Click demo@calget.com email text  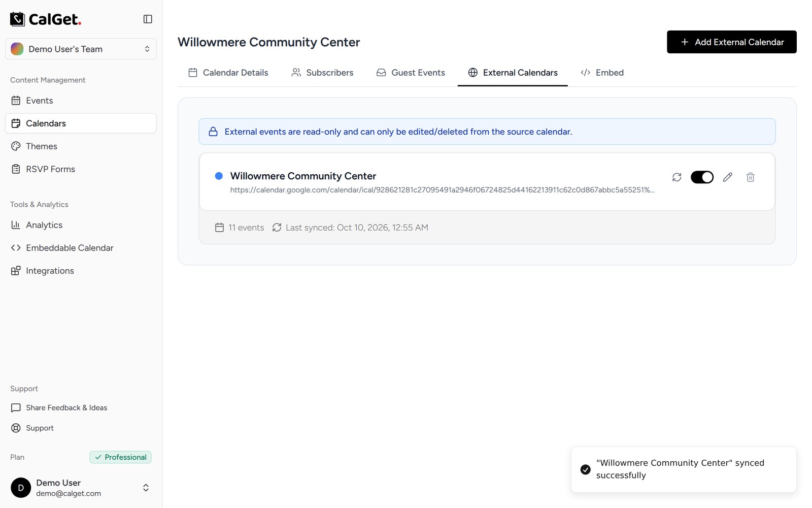[x=69, y=493]
